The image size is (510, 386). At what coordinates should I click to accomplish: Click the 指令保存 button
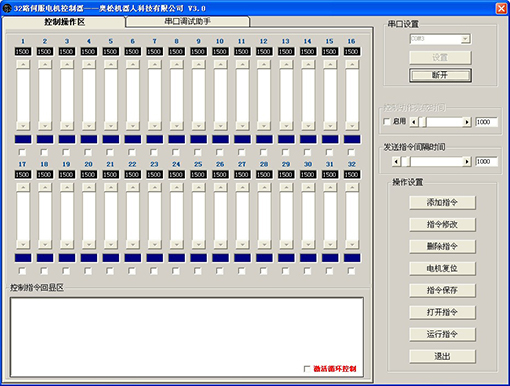click(x=442, y=290)
